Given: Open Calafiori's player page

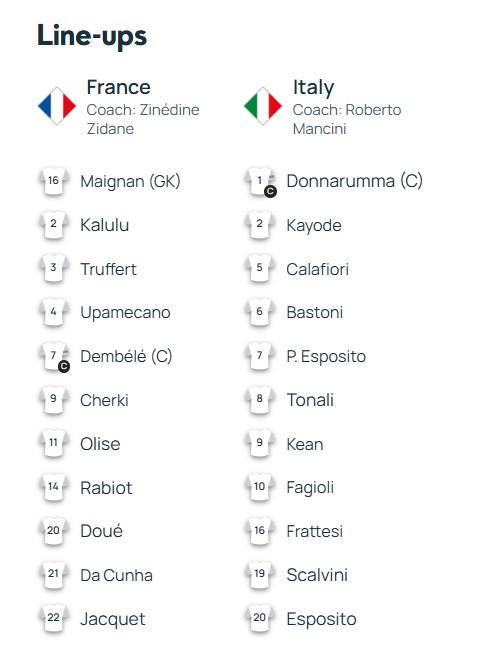Looking at the screenshot, I should point(318,269).
